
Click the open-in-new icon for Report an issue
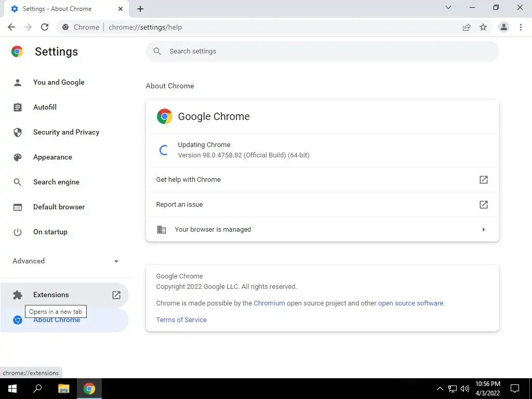[484, 205]
